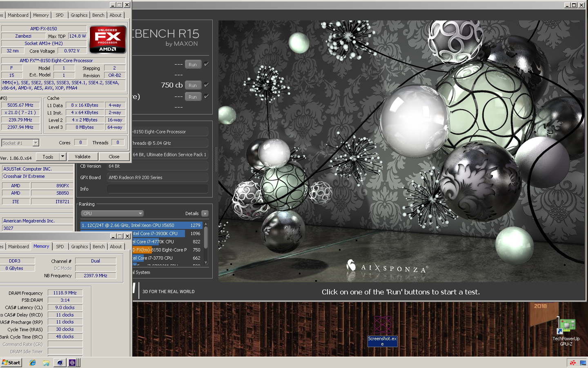Open About tab in lower CPU-Z
Viewport: 588px width, 368px height.
(116, 247)
